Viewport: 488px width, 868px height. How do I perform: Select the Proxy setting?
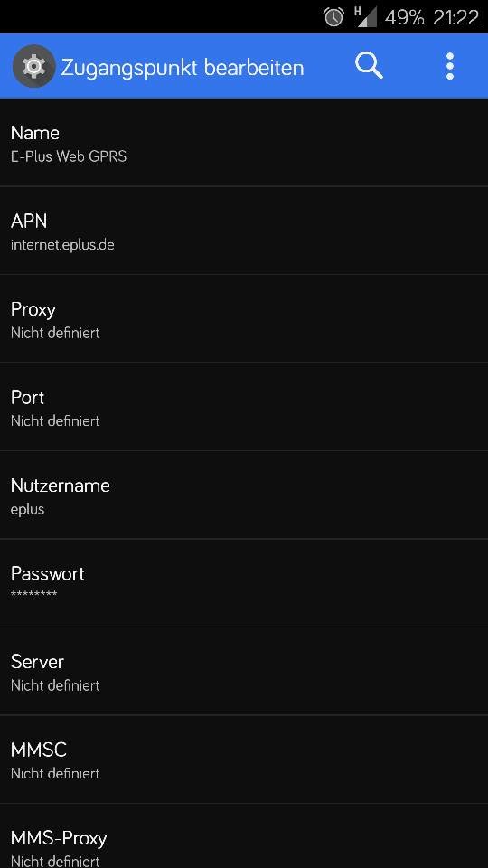tap(244, 319)
